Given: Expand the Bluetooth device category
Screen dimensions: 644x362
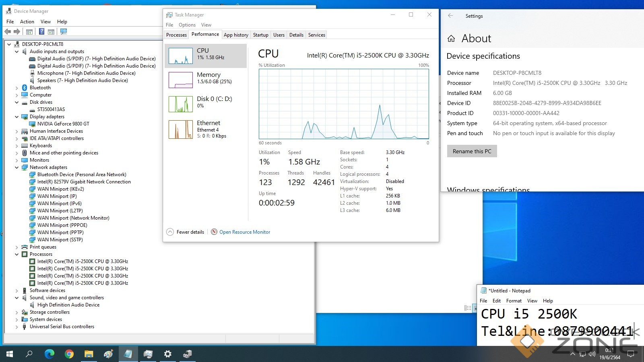Looking at the screenshot, I should coord(17,88).
